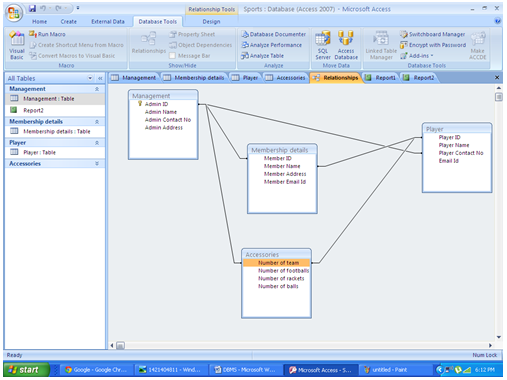Collapse the Player group
The image size is (507, 380).
(97, 143)
